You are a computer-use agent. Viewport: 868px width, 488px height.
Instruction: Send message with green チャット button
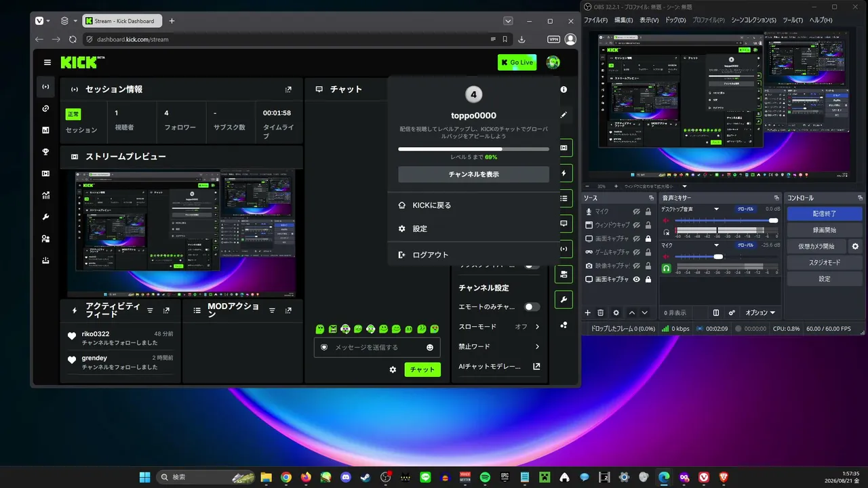422,369
